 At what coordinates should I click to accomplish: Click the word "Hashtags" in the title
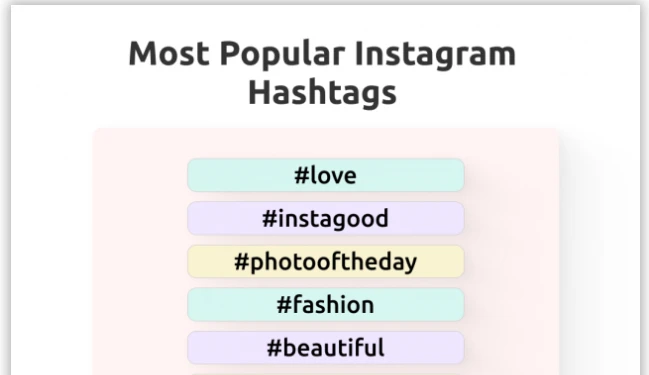322,92
